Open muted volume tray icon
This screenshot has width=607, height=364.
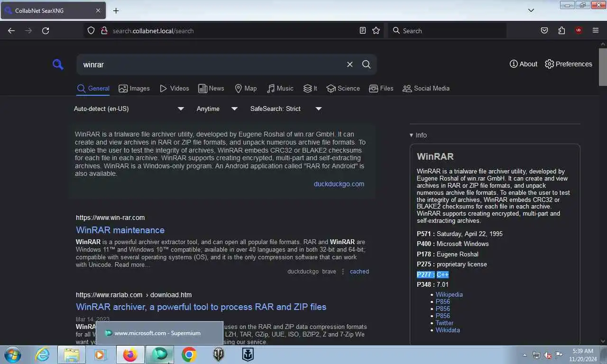(x=548, y=355)
